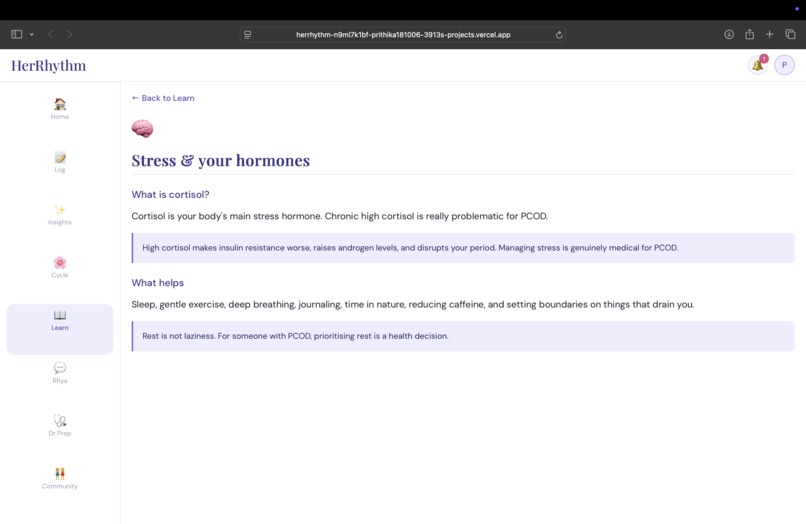Screen dimensions: 806x524
Task: Open the Log notepad icon
Action: tap(60, 157)
